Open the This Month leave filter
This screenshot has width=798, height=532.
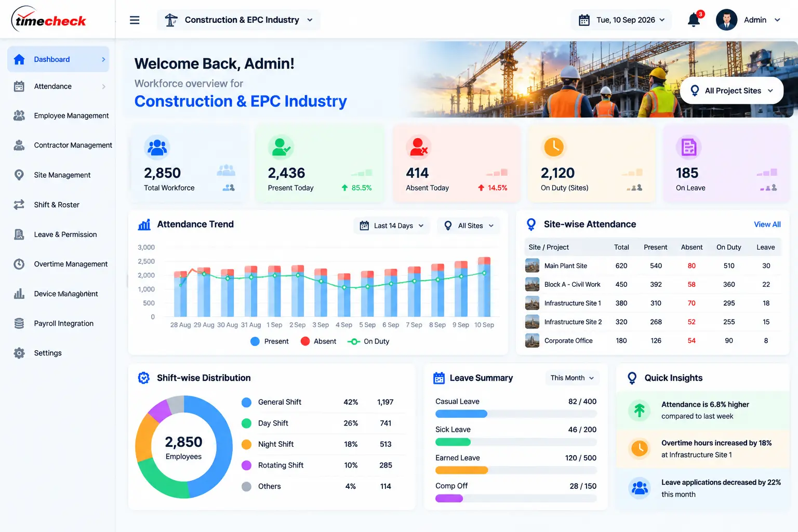pos(572,378)
